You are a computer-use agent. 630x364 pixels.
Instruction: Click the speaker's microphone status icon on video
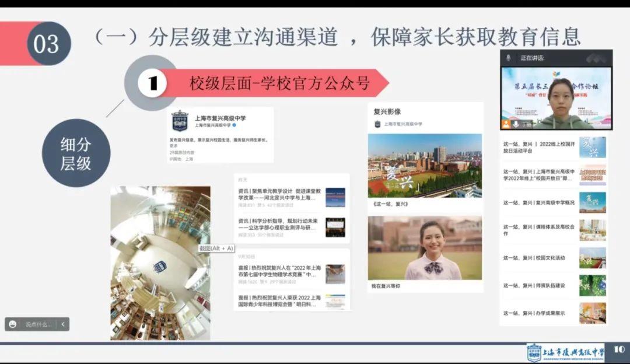[x=516, y=124]
